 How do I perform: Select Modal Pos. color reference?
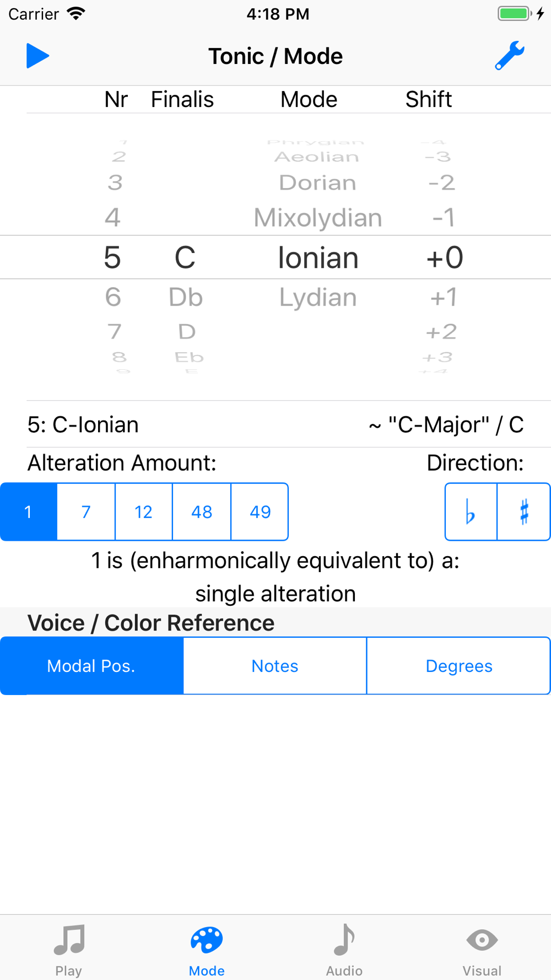coord(91,666)
